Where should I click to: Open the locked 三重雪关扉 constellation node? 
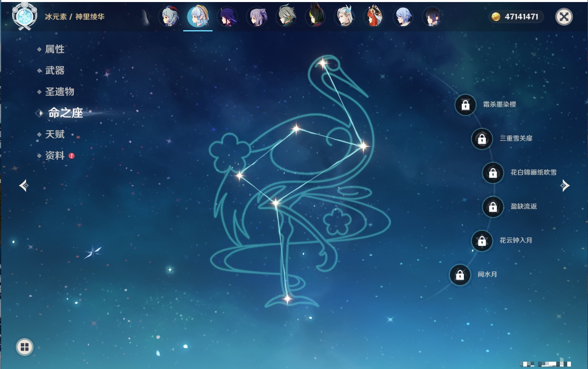[x=482, y=139]
